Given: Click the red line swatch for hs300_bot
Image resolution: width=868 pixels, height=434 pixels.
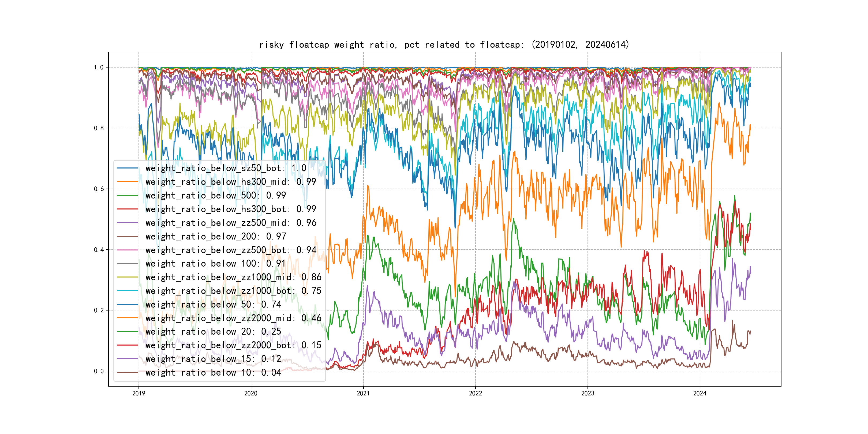Looking at the screenshot, I should pyautogui.click(x=127, y=209).
